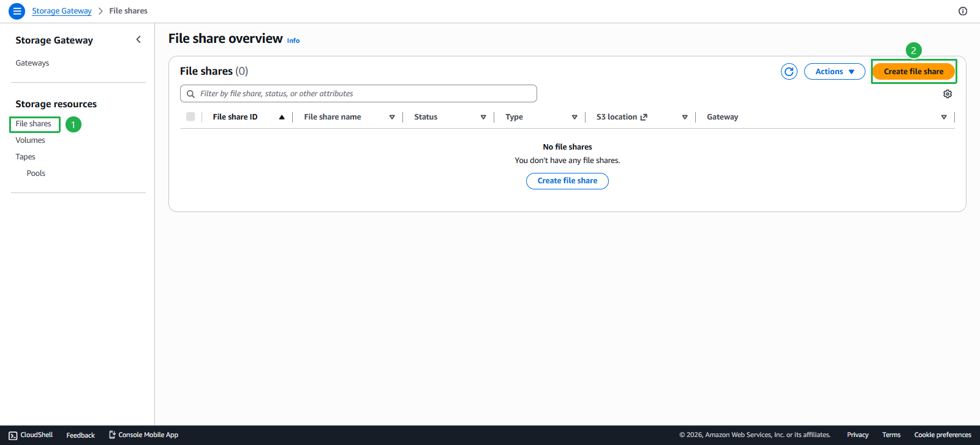
Task: Click the CloudShell terminal icon
Action: 13,435
